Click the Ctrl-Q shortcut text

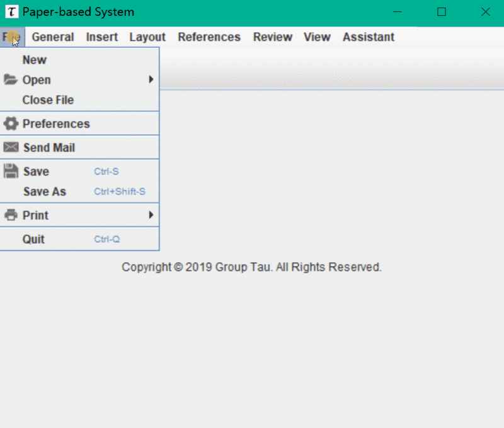[x=106, y=240]
